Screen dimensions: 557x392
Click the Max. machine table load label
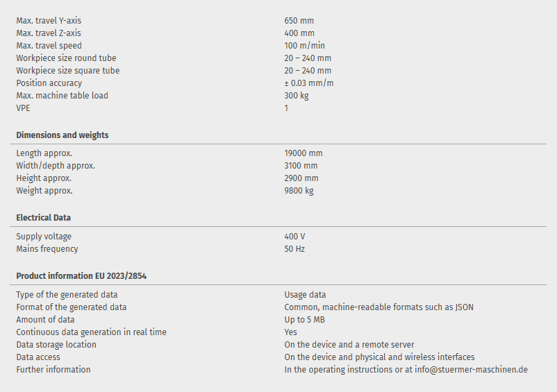click(x=63, y=96)
